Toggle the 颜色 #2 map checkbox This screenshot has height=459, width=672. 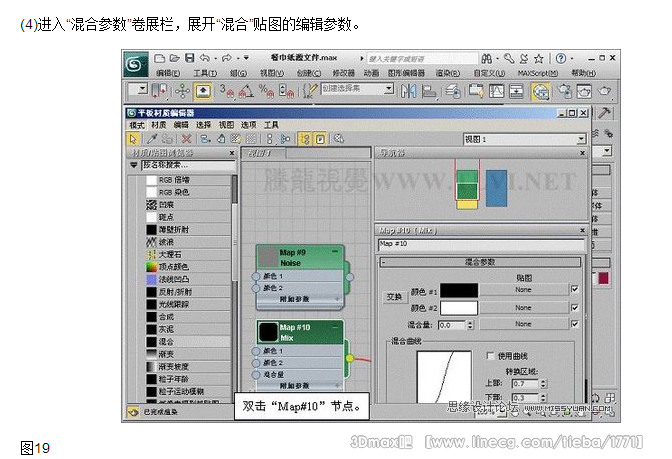pos(575,308)
